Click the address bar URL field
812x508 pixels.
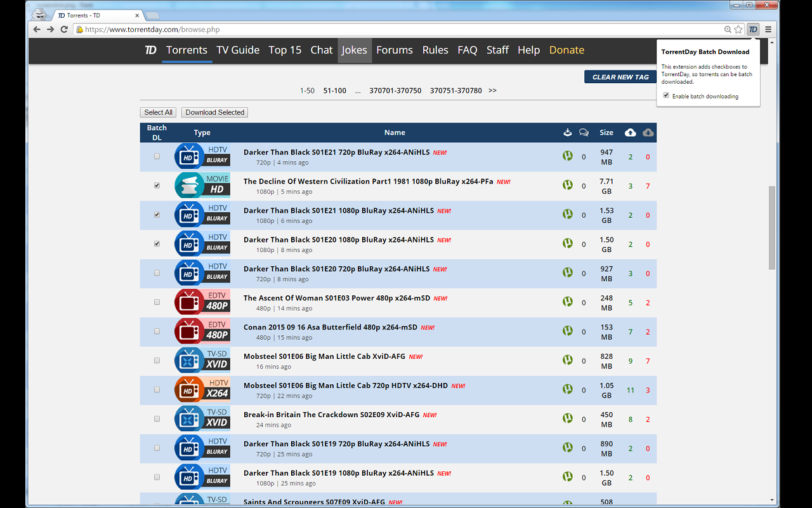[x=400, y=29]
